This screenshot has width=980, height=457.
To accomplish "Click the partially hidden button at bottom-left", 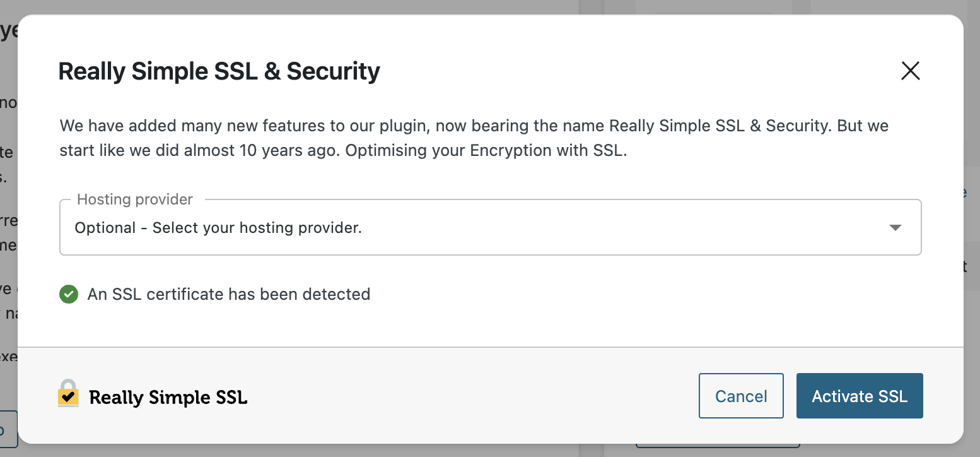I will click(x=9, y=430).
